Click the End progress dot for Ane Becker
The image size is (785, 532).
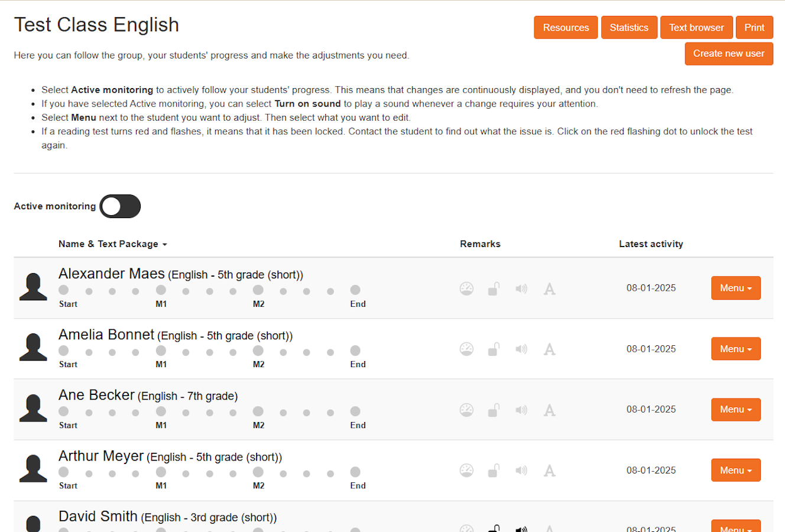pyautogui.click(x=355, y=411)
